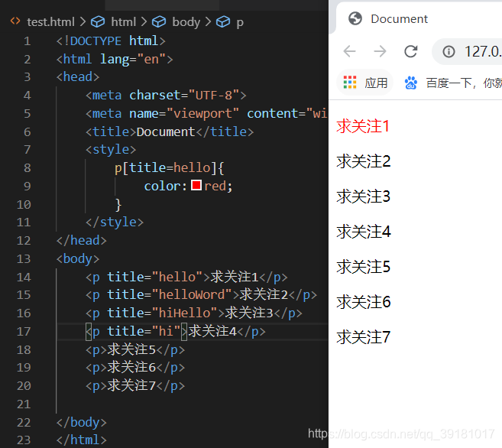Click the 应用 bookmarks button
Screen dimensions: 502x448
pos(365,83)
